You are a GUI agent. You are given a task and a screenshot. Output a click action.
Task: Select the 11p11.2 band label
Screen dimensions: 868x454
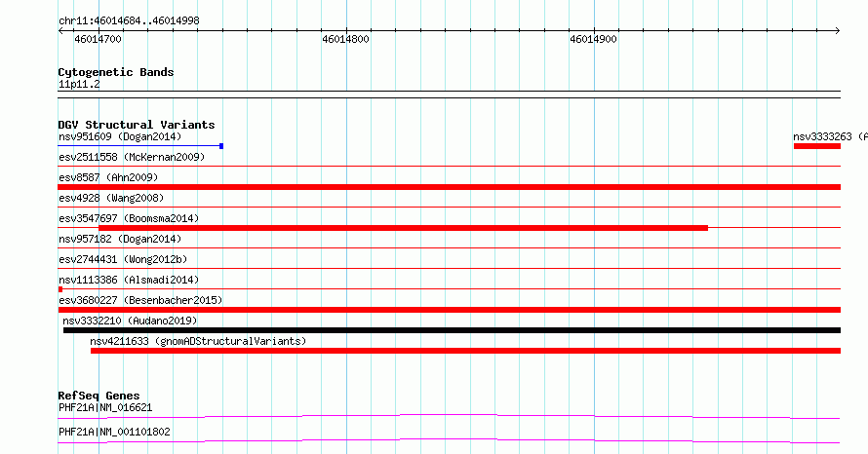[x=79, y=85]
